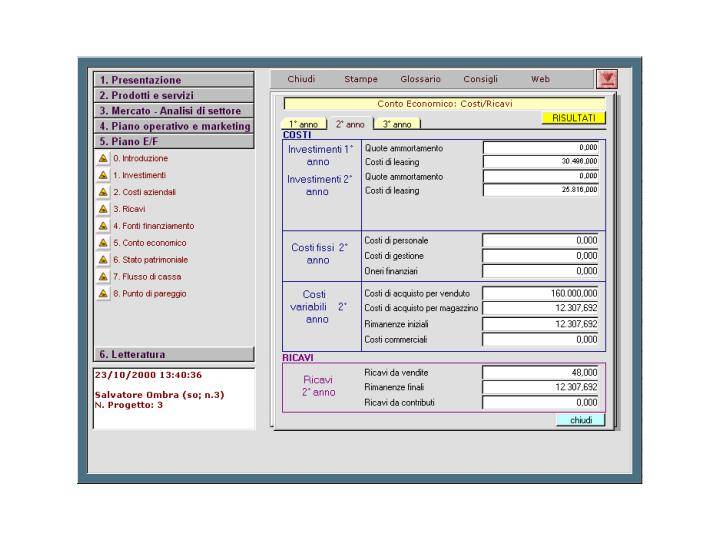720x540 pixels.
Task: Click the Costi di acquisto per venduto field
Action: 540,293
